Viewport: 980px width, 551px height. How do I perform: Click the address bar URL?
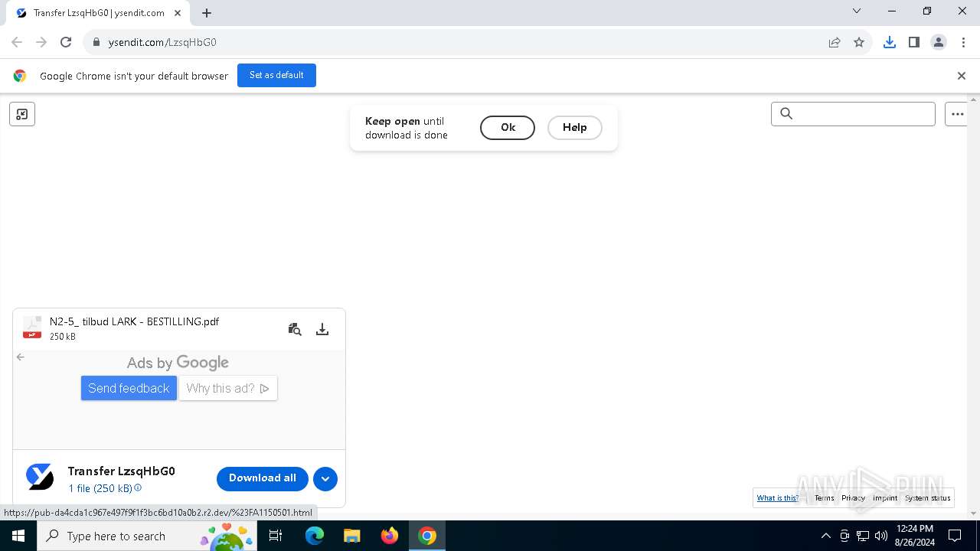pos(162,42)
